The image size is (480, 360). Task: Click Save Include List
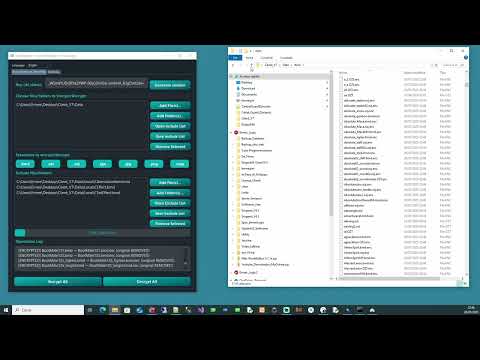pos(170,136)
